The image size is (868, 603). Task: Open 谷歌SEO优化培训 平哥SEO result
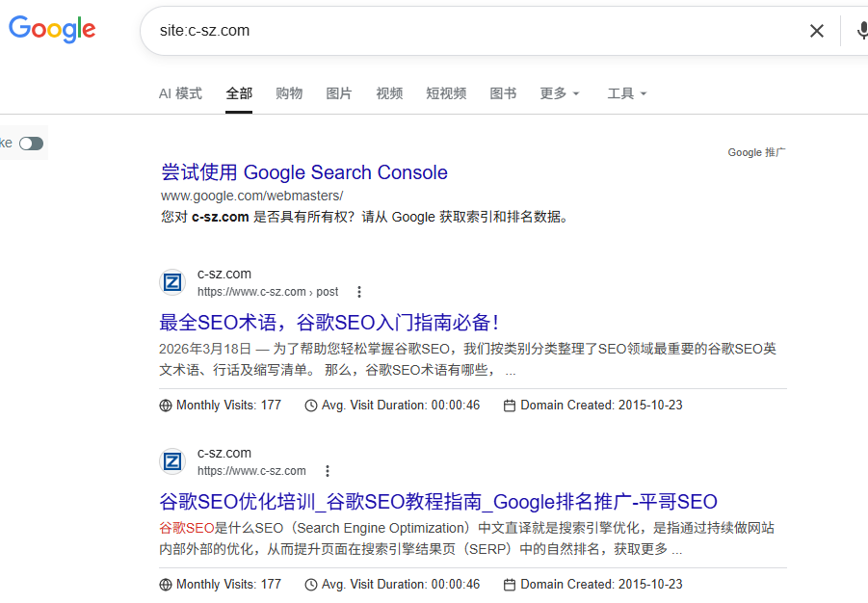(x=438, y=502)
